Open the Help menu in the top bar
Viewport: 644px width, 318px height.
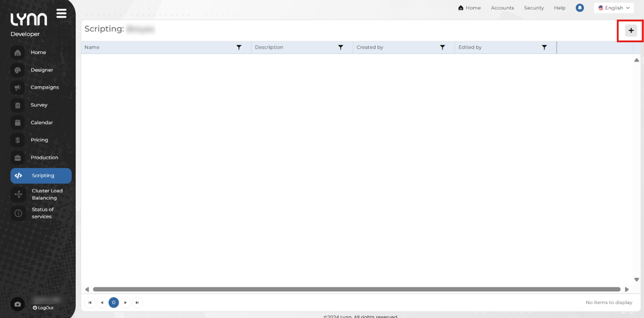560,8
